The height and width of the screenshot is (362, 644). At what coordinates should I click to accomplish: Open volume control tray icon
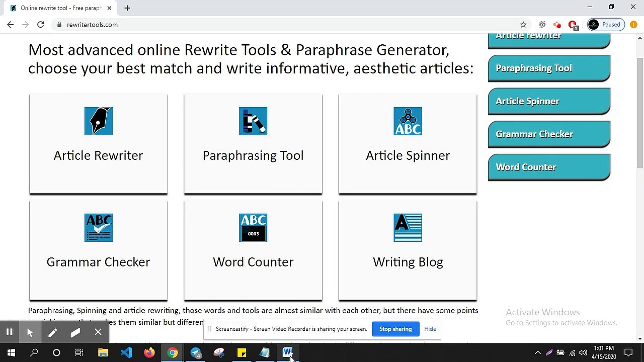point(583,352)
